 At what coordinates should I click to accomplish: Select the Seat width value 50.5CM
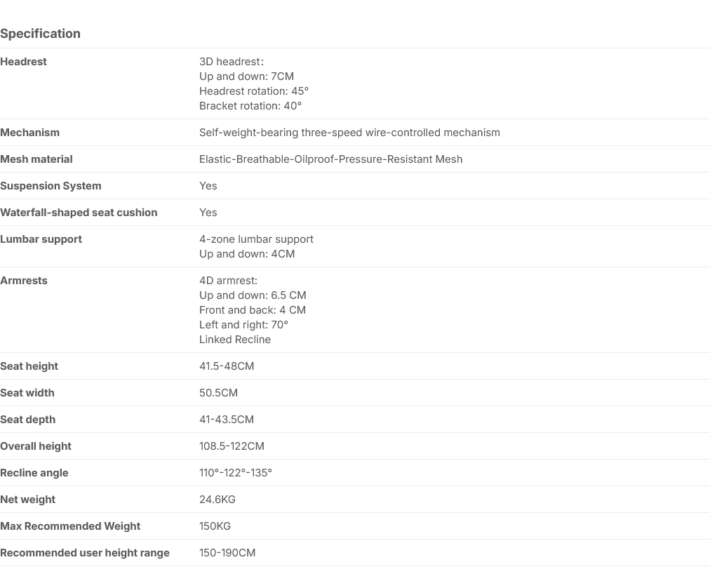click(218, 393)
